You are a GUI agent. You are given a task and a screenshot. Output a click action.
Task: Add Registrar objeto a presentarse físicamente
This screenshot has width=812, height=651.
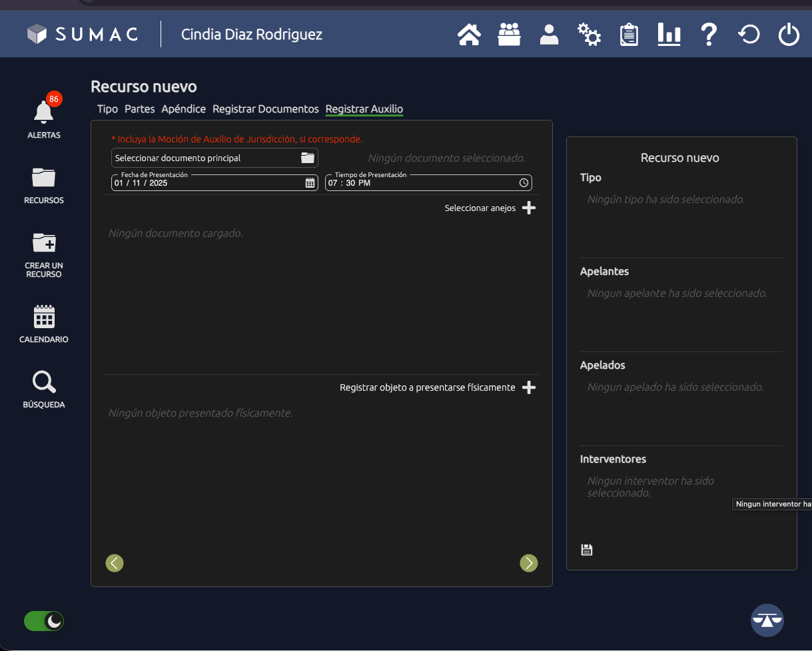(x=528, y=387)
